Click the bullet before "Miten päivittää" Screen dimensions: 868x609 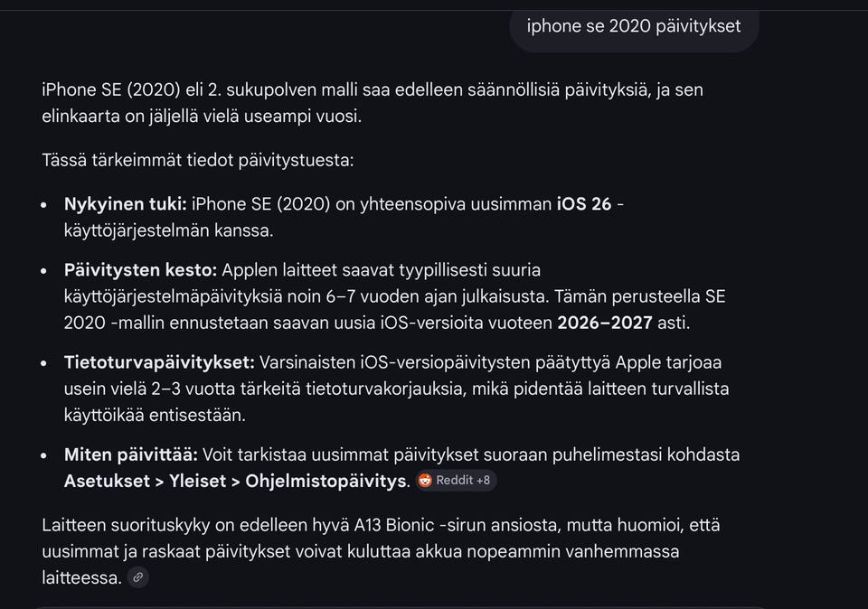(44, 455)
